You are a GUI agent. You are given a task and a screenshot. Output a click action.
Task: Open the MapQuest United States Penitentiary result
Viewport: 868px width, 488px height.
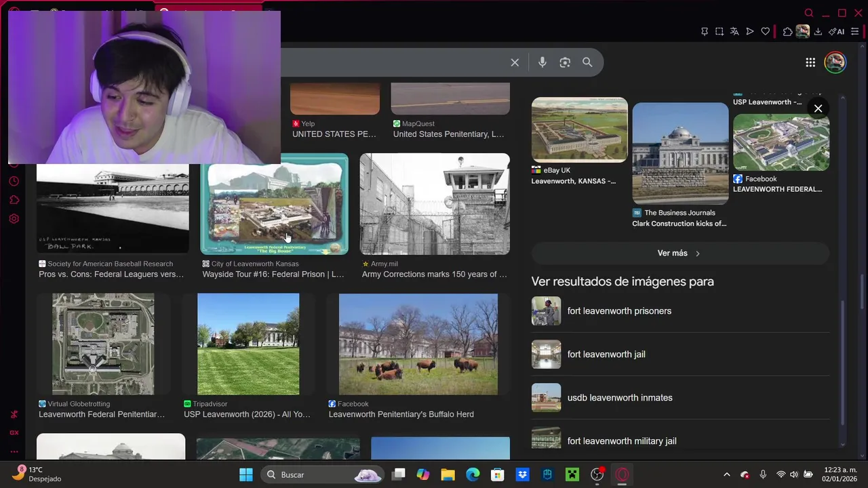coord(449,134)
